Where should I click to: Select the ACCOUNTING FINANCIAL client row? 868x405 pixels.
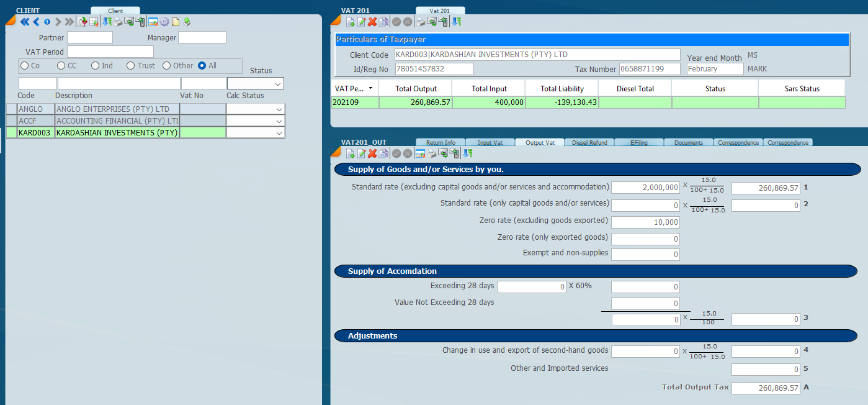pos(117,121)
